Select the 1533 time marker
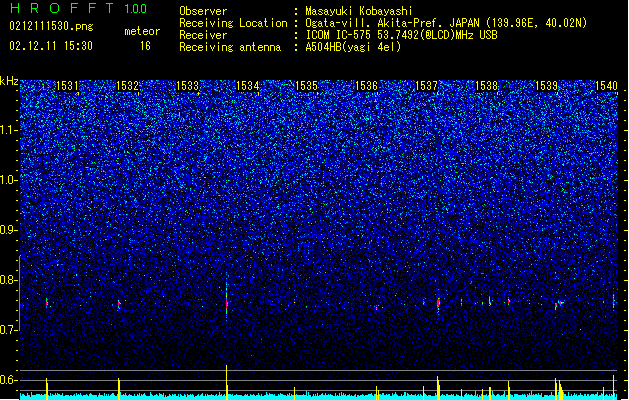Screen dimensions: 629x400 pyautogui.click(x=187, y=86)
